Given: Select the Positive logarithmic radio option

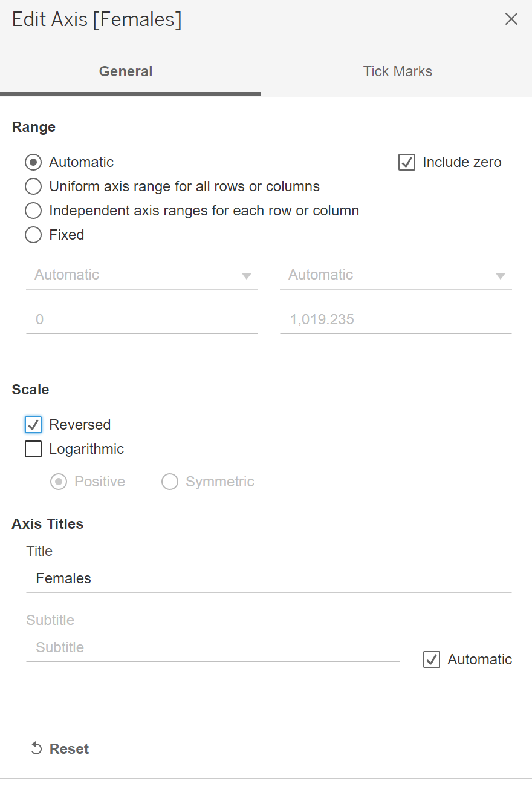Looking at the screenshot, I should click(x=59, y=482).
